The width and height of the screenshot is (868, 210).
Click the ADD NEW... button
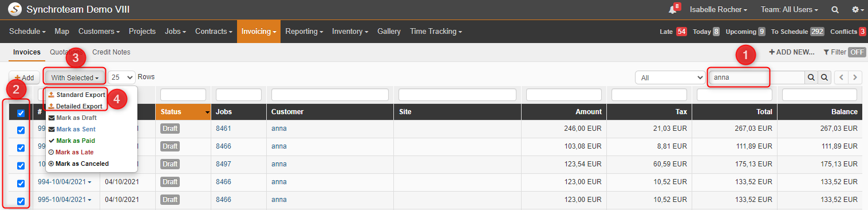coord(792,52)
